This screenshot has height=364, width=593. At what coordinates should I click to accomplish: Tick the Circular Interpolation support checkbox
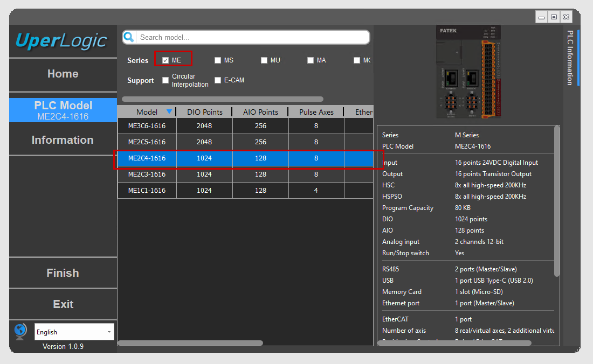pos(166,80)
